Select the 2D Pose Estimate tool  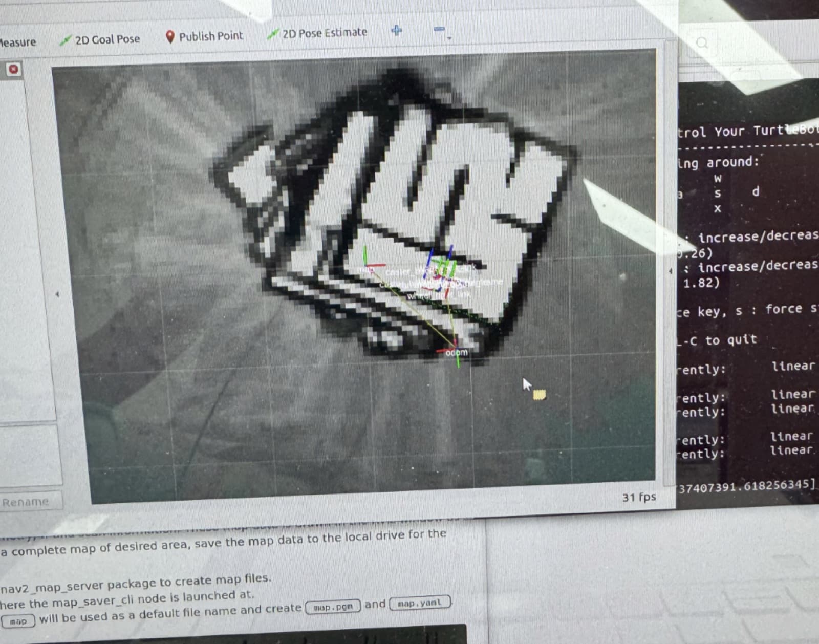click(x=317, y=33)
